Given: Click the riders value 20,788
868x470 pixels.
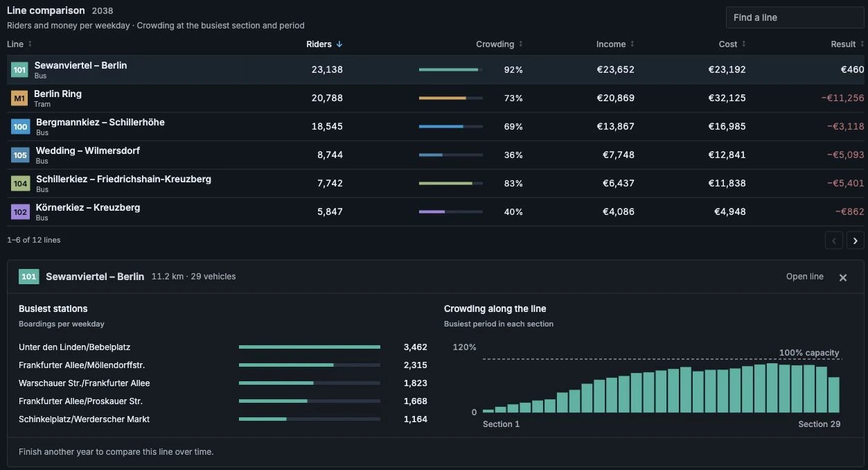Looking at the screenshot, I should pyautogui.click(x=327, y=98).
